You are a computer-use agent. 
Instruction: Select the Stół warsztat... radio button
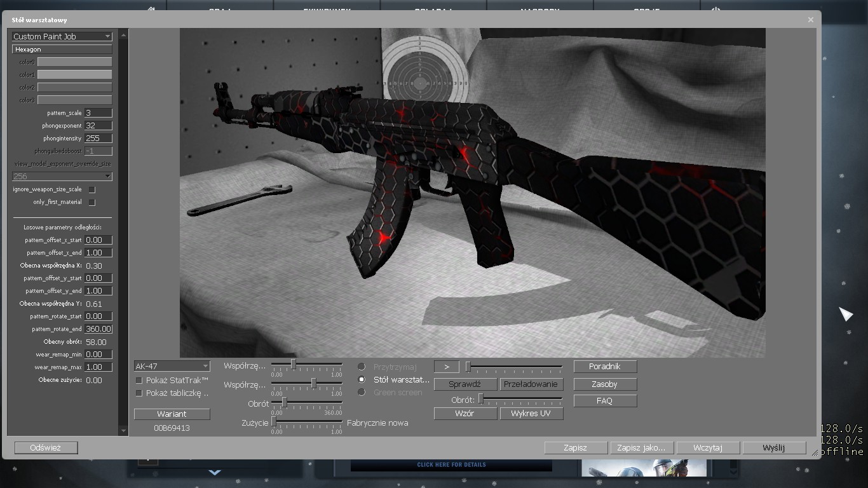click(x=362, y=379)
